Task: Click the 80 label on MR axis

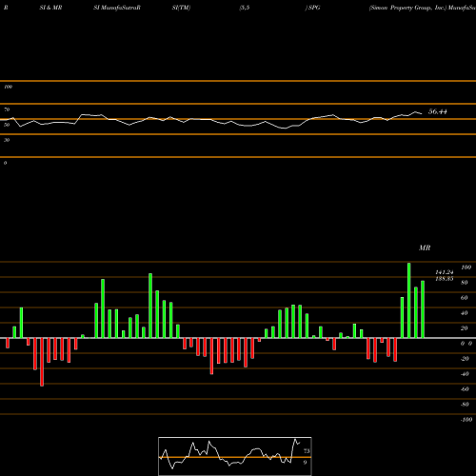Action: pyautogui.click(x=465, y=283)
